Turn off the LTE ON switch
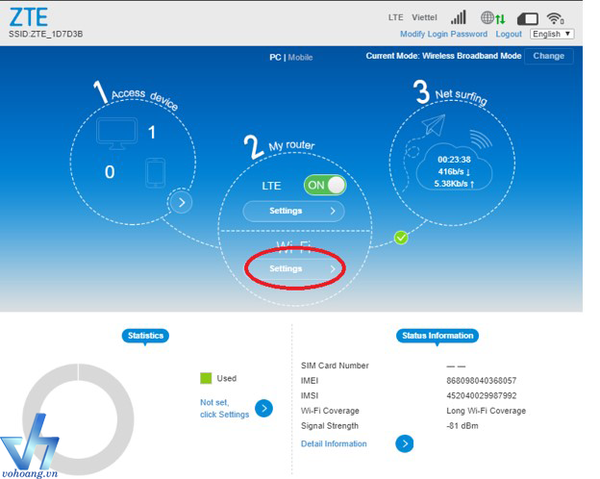 (325, 185)
